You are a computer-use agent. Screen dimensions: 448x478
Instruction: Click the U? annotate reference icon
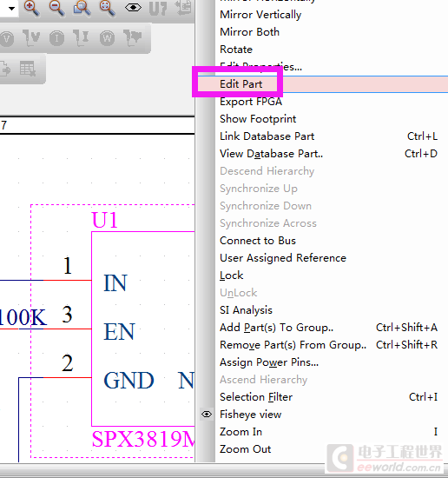coord(158,9)
